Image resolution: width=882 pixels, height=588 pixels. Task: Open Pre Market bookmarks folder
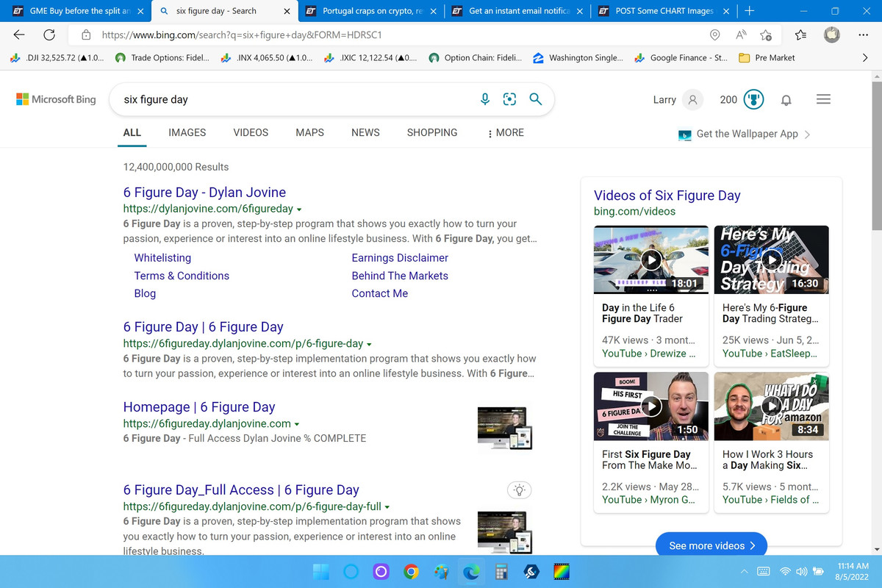tap(766, 57)
